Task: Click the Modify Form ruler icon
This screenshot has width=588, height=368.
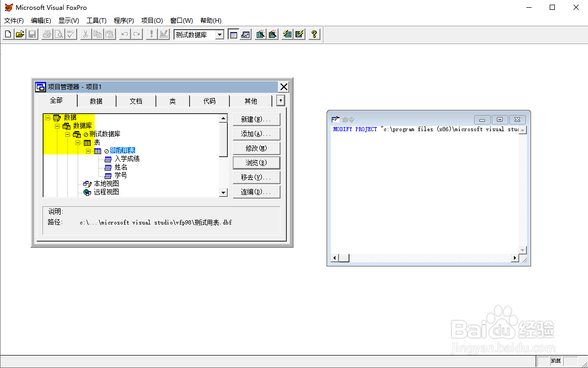Action: click(164, 34)
